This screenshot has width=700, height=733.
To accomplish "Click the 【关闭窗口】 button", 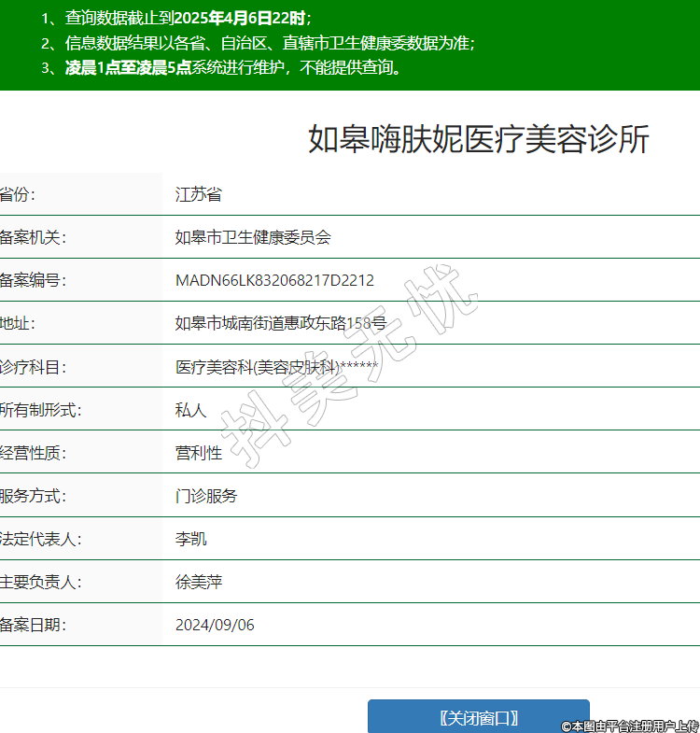I will (x=478, y=717).
